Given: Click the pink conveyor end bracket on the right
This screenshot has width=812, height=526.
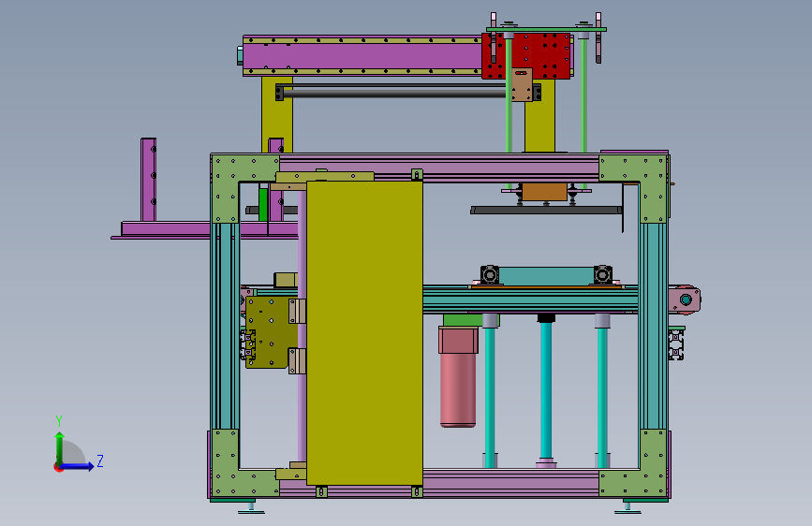Looking at the screenshot, I should pyautogui.click(x=684, y=300).
